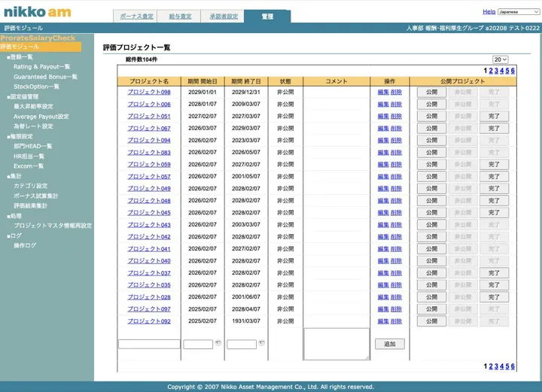Open the プロジェクト006 link
The image size is (542, 392).
point(149,104)
